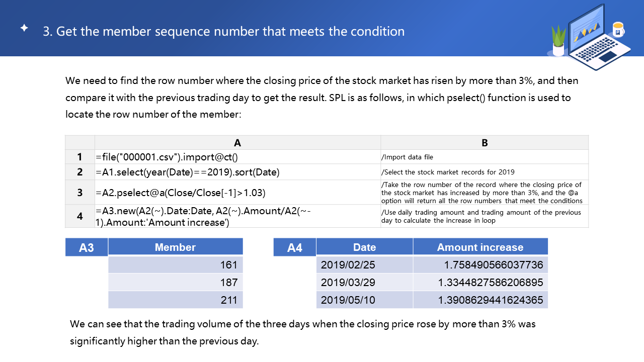Image resolution: width=644 pixels, height=362 pixels.
Task: Click the coffee mug next to the laptop
Action: [x=618, y=30]
